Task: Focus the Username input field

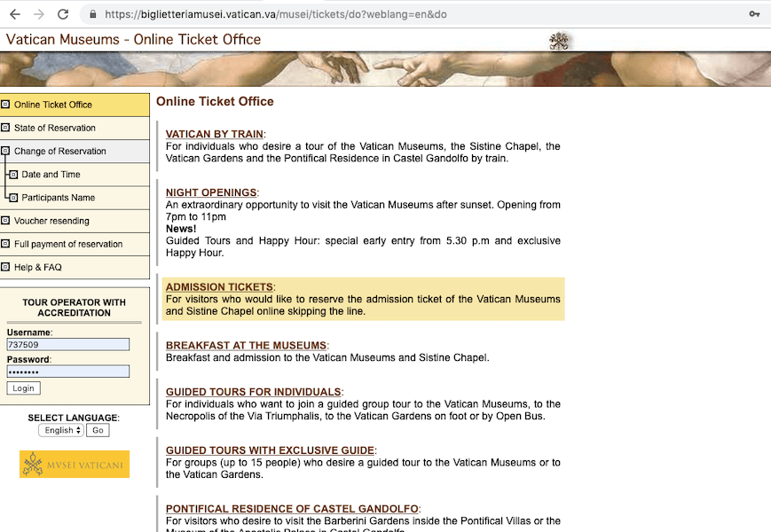Action: pos(68,344)
